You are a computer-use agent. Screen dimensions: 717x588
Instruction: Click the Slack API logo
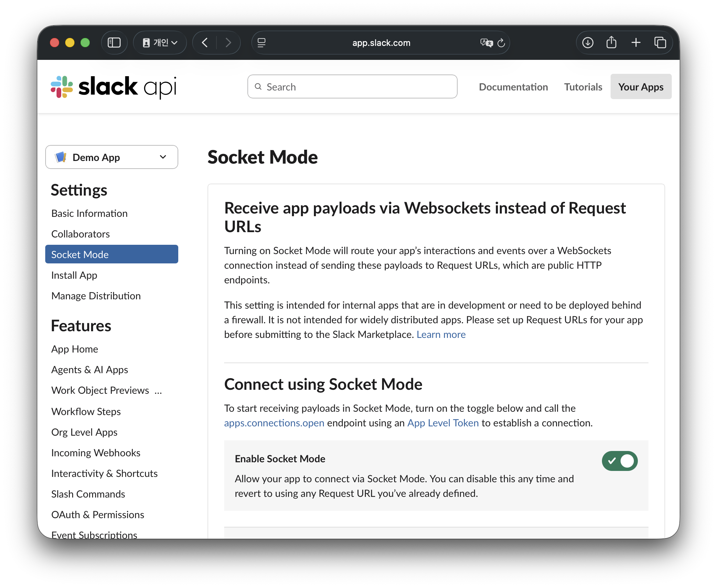tap(113, 87)
